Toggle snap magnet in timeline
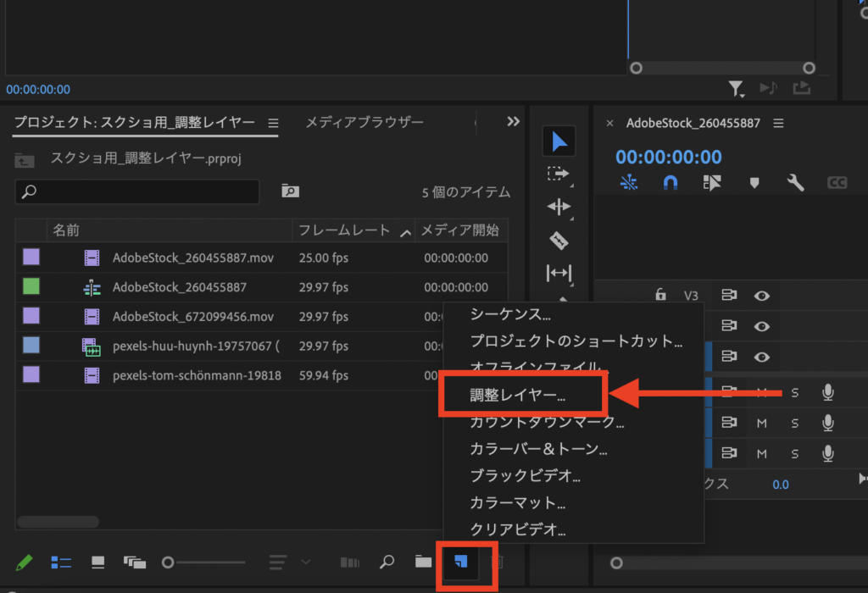This screenshot has height=593, width=868. (670, 182)
